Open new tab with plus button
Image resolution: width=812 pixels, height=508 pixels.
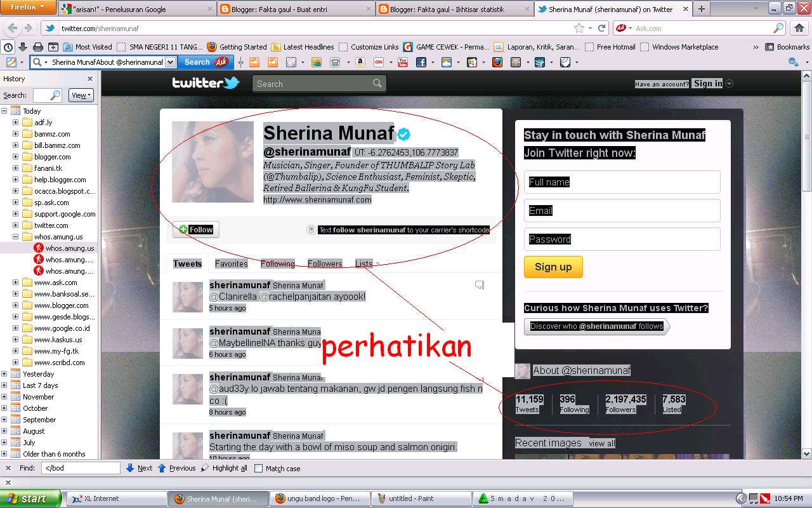tap(701, 9)
